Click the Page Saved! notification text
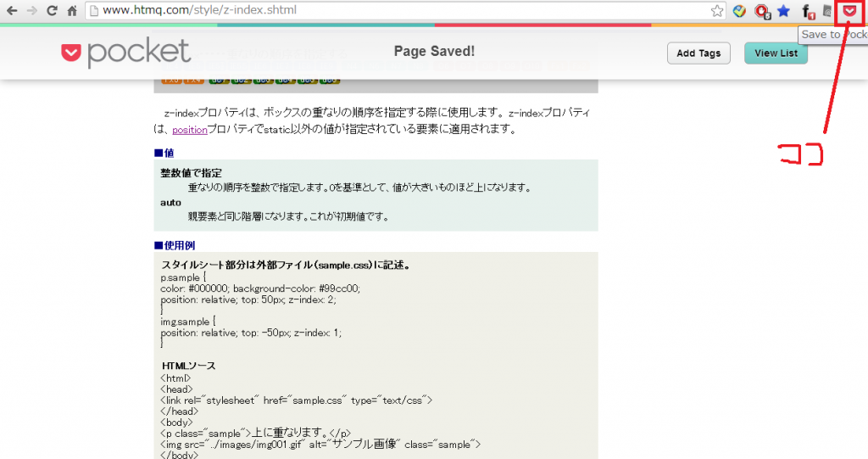868x459 pixels. pos(434,51)
